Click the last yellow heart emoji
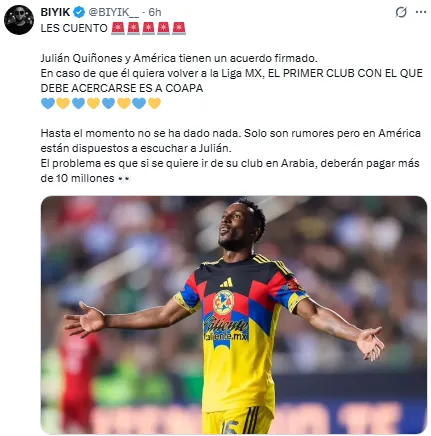Screen dimensions: 431x436 pyautogui.click(x=154, y=103)
